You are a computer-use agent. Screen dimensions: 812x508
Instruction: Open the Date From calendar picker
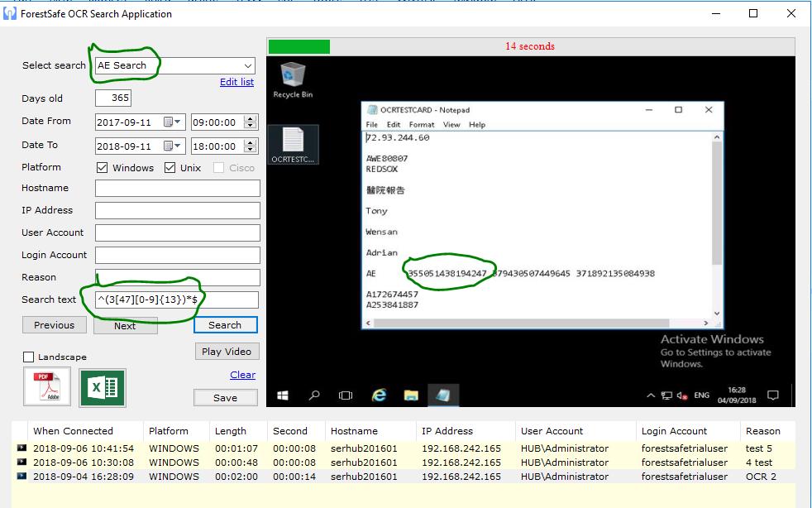point(172,122)
